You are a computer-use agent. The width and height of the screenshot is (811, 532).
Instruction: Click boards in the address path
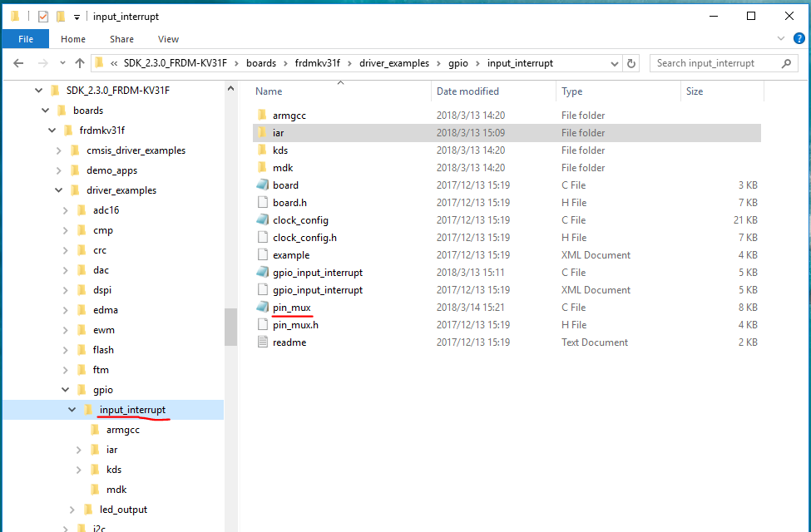(x=261, y=63)
